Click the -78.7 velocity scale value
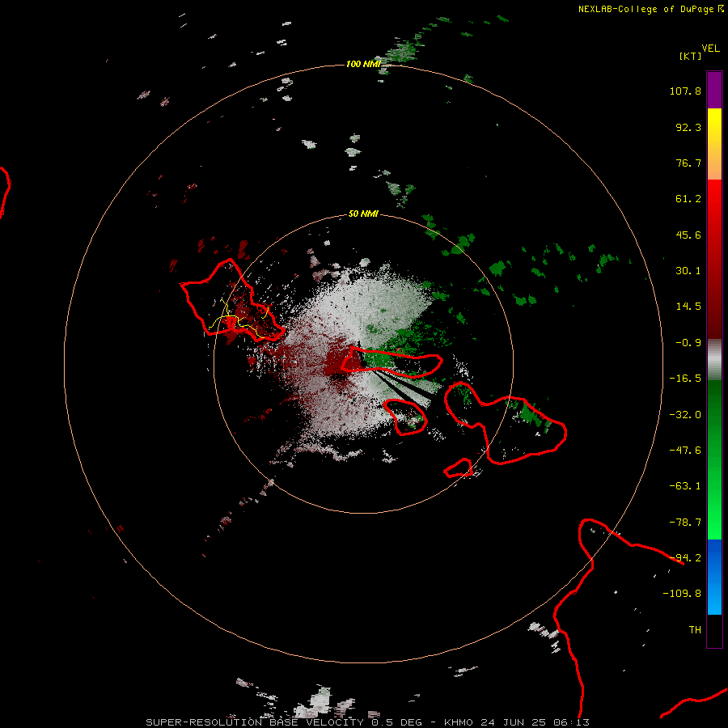This screenshot has height=728, width=728. tap(685, 523)
